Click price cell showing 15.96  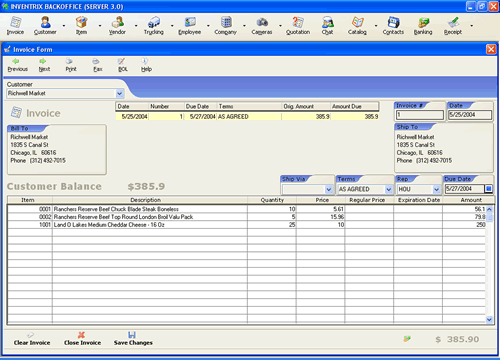click(321, 217)
